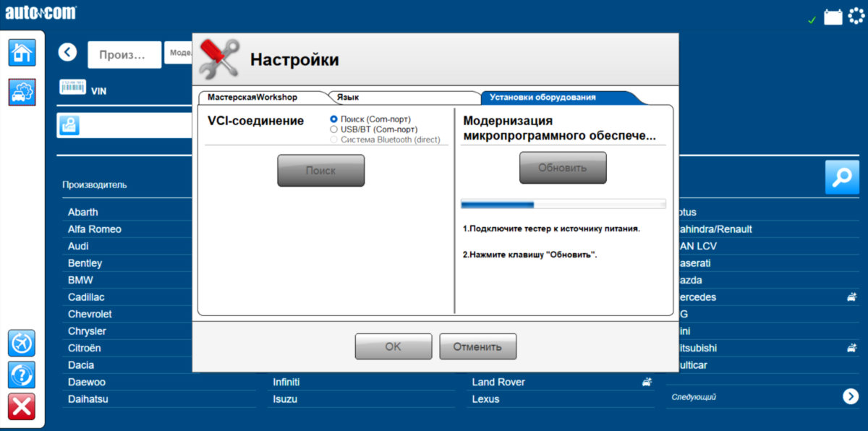Click the firmware update progress bar
This screenshot has width=868, height=431.
tap(563, 203)
